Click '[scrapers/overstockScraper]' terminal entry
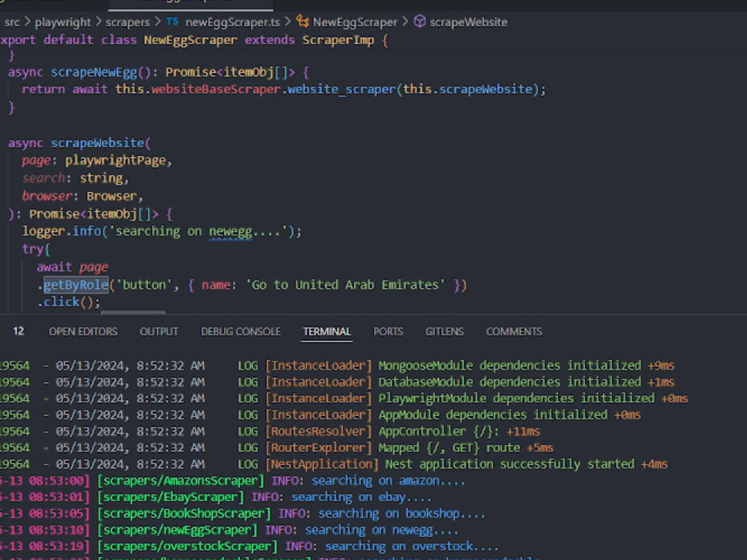This screenshot has width=747, height=560. (x=187, y=547)
